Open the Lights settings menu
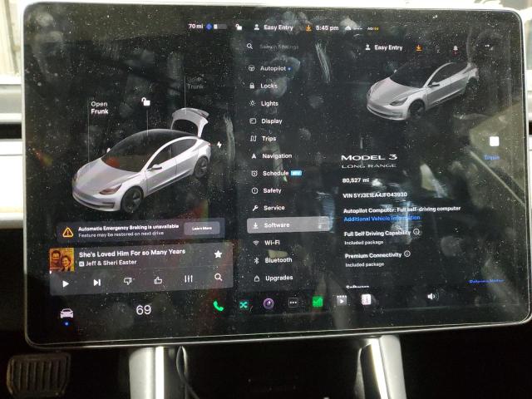This screenshot has height=399, width=532. pos(264,103)
